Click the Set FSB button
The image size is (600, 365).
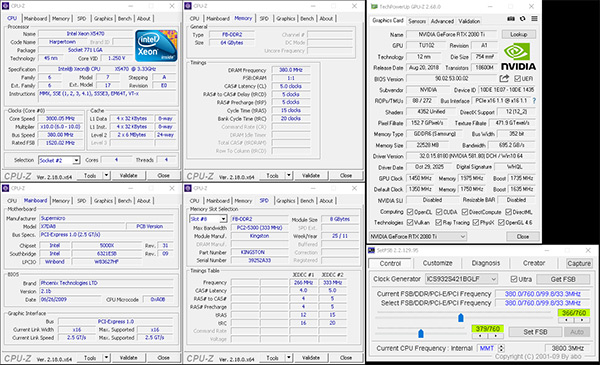pos(535,332)
